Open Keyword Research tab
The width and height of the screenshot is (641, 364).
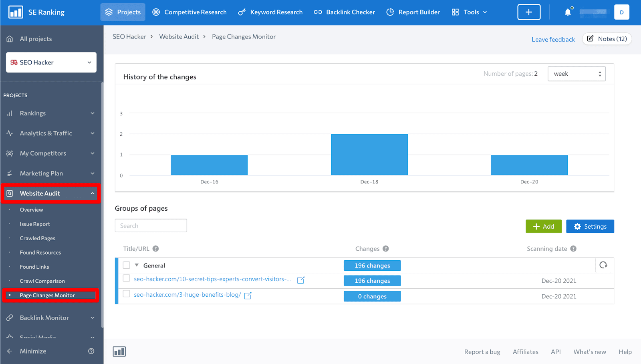(x=270, y=12)
